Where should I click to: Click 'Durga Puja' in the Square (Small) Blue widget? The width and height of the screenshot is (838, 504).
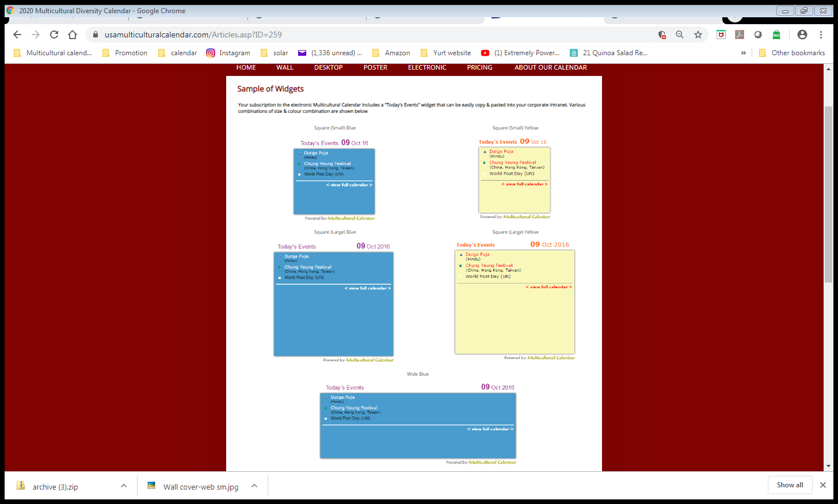pyautogui.click(x=316, y=153)
